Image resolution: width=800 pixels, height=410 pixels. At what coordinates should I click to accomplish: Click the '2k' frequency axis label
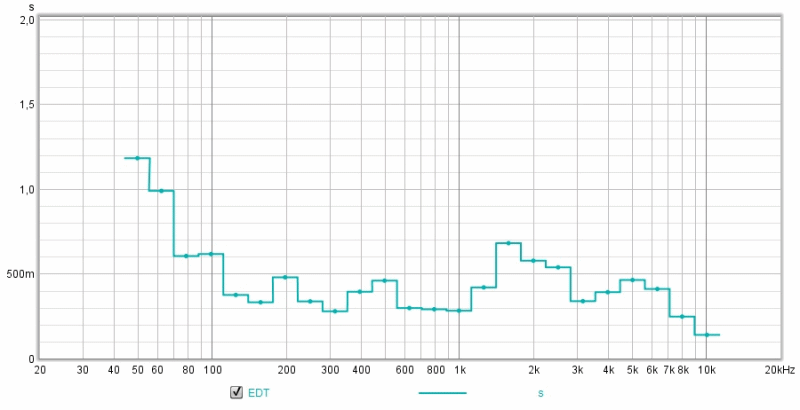click(534, 370)
